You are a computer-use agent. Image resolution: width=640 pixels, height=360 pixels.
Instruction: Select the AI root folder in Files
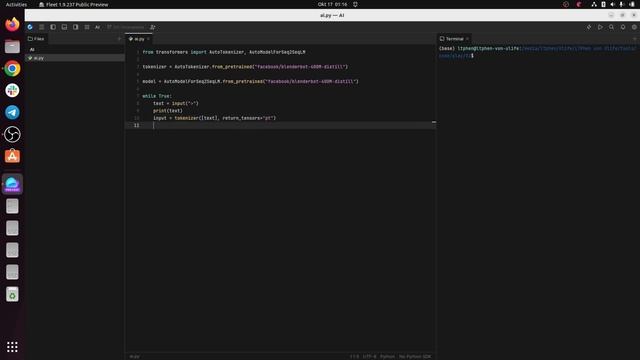pos(32,49)
